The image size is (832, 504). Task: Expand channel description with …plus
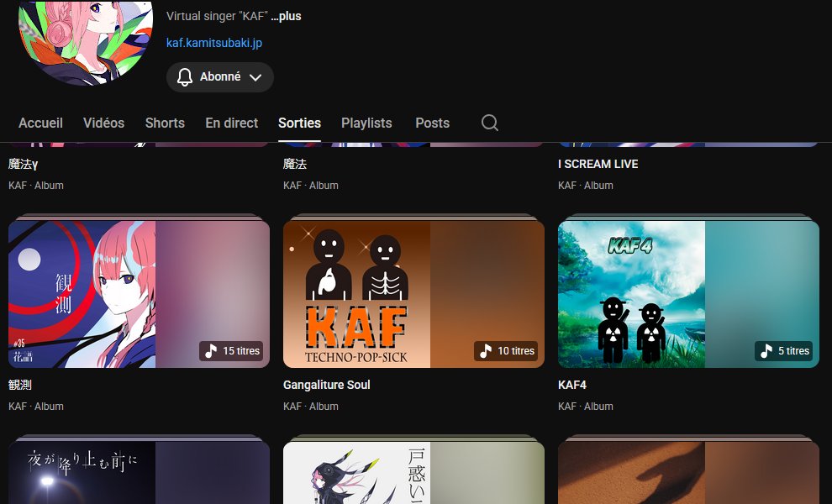point(286,16)
